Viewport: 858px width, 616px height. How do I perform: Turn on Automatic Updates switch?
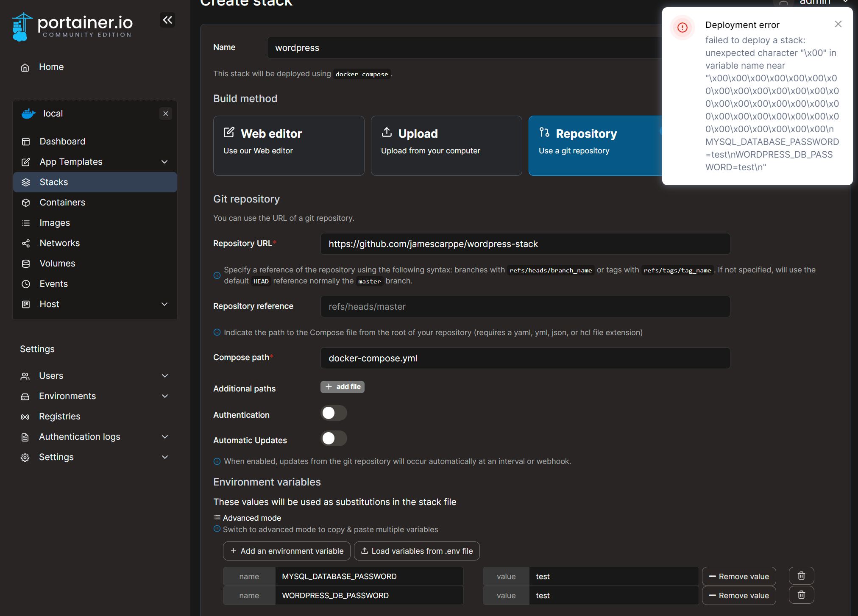coord(334,438)
